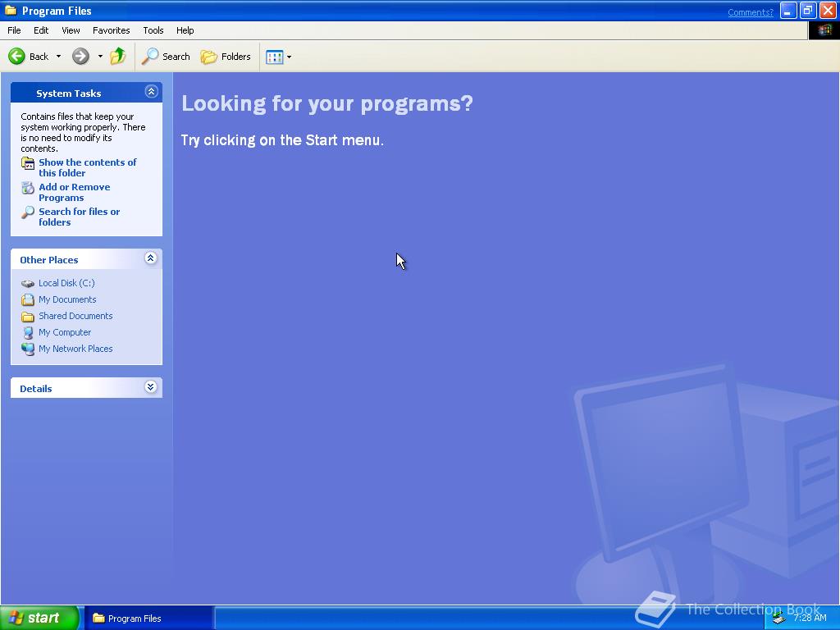Collapse the Other Places panel
840x630 pixels.
pos(151,258)
